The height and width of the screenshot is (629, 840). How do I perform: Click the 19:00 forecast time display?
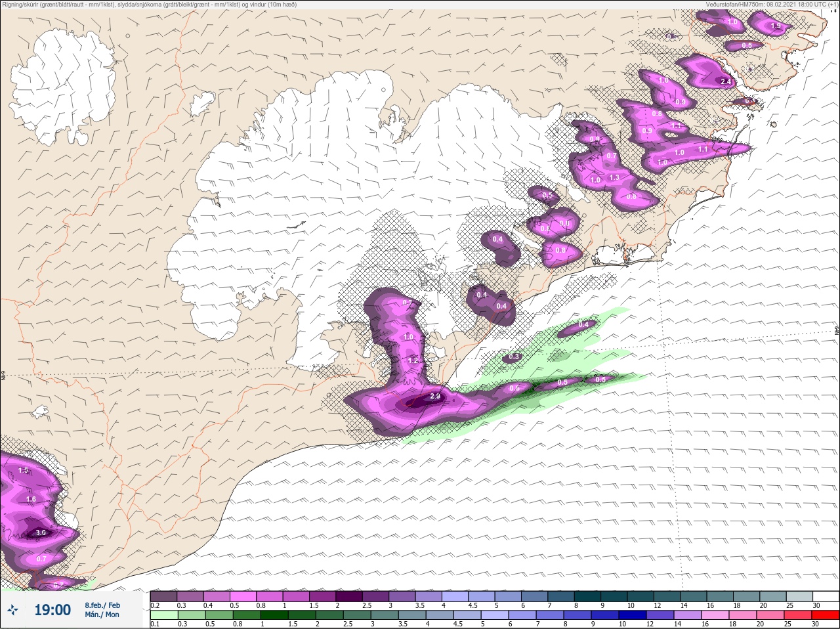pyautogui.click(x=52, y=610)
